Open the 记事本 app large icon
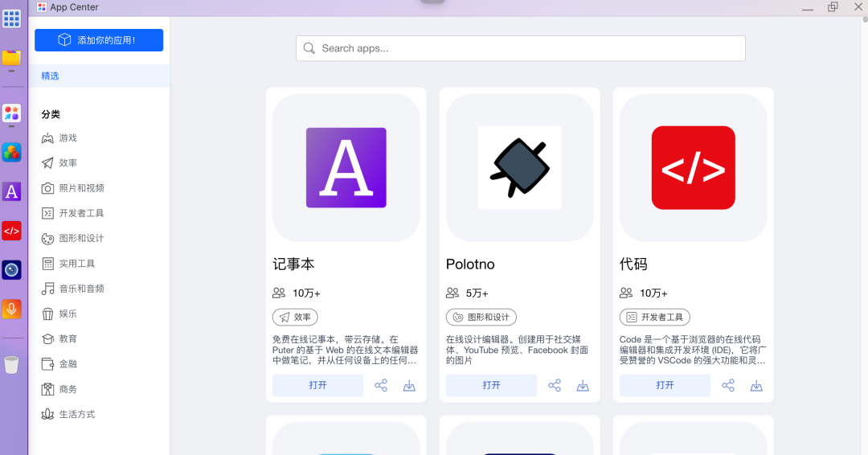 coord(346,168)
